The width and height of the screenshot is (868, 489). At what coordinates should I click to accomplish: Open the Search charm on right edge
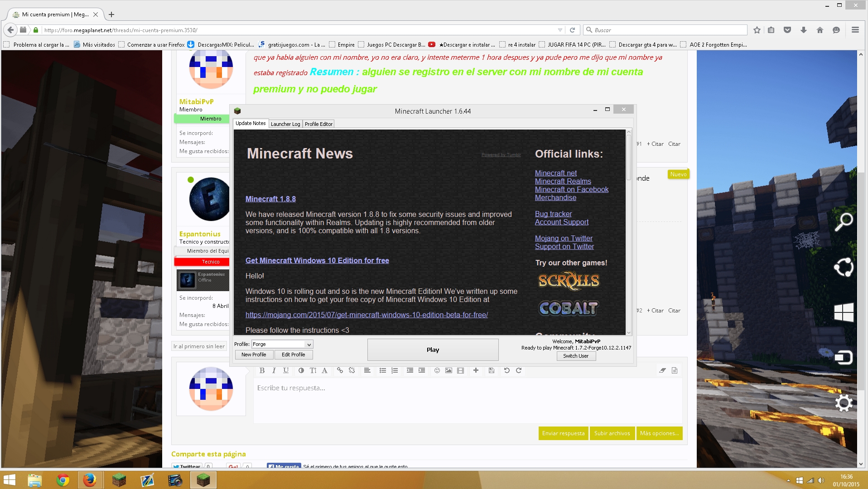[x=844, y=222]
